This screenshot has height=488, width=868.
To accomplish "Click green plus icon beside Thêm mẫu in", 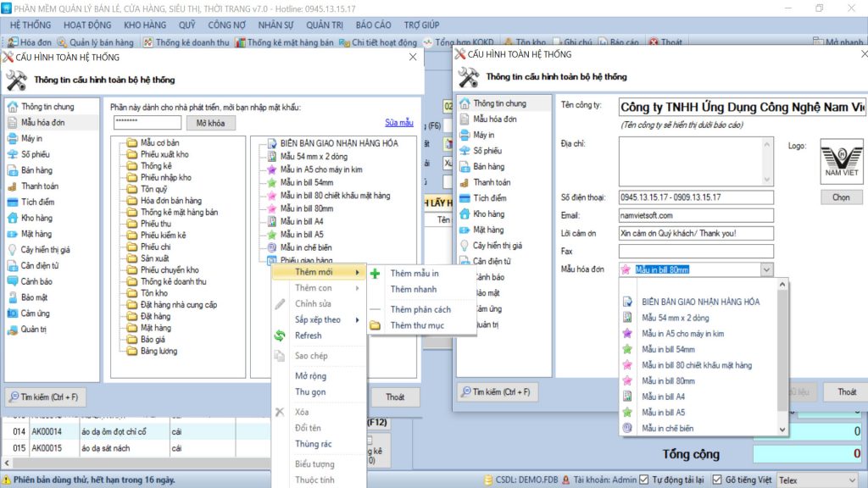I will click(376, 274).
